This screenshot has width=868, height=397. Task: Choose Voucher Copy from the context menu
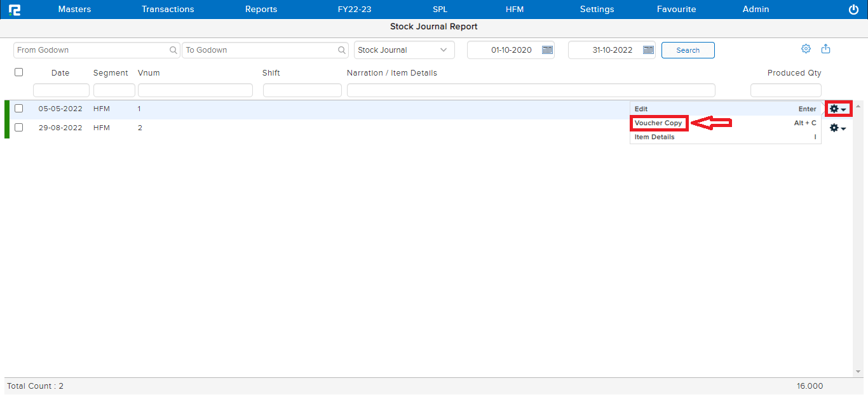coord(658,123)
